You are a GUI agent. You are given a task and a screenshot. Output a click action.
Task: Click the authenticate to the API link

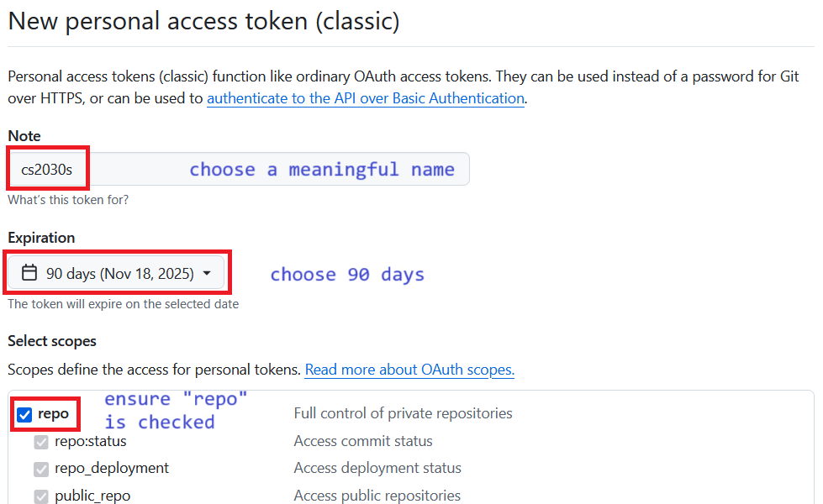pyautogui.click(x=365, y=98)
